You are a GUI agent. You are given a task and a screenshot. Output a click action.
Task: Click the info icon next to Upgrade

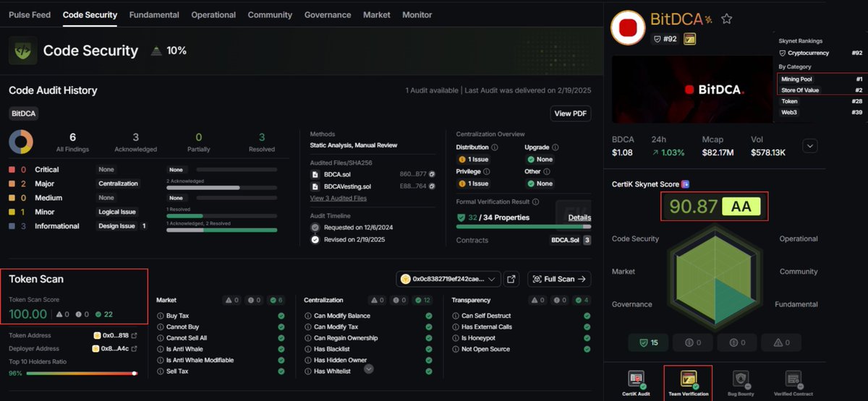coord(555,147)
